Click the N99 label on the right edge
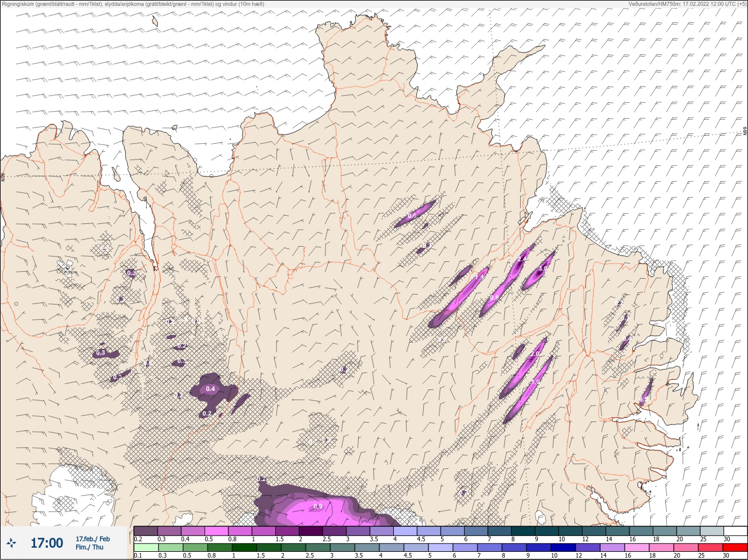Image resolution: width=748 pixels, height=560 pixels. [745, 132]
